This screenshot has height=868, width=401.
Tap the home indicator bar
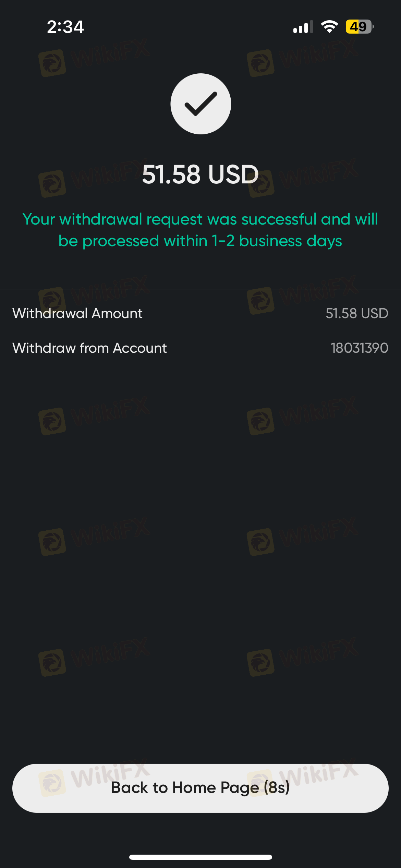[x=200, y=857]
